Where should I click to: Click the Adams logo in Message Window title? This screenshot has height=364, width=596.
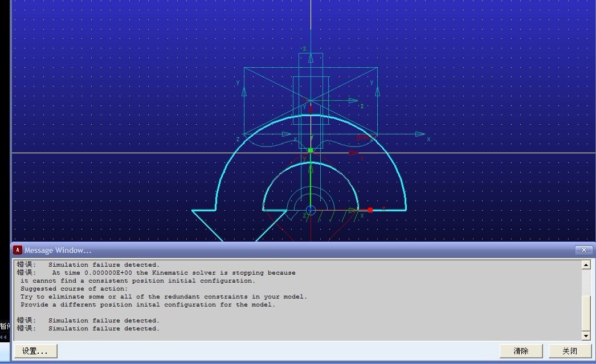tap(18, 250)
